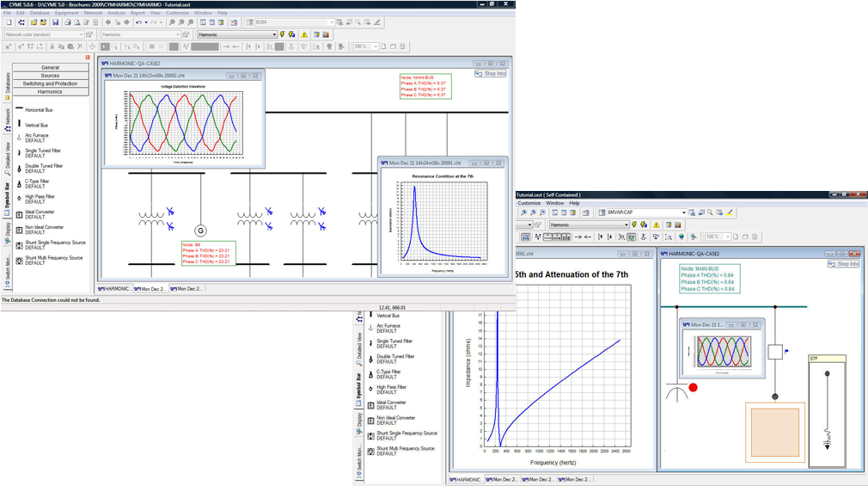The height and width of the screenshot is (486, 868).
Task: Toggle the red arrow right button in Self Contained toolbar
Action: pos(578,237)
